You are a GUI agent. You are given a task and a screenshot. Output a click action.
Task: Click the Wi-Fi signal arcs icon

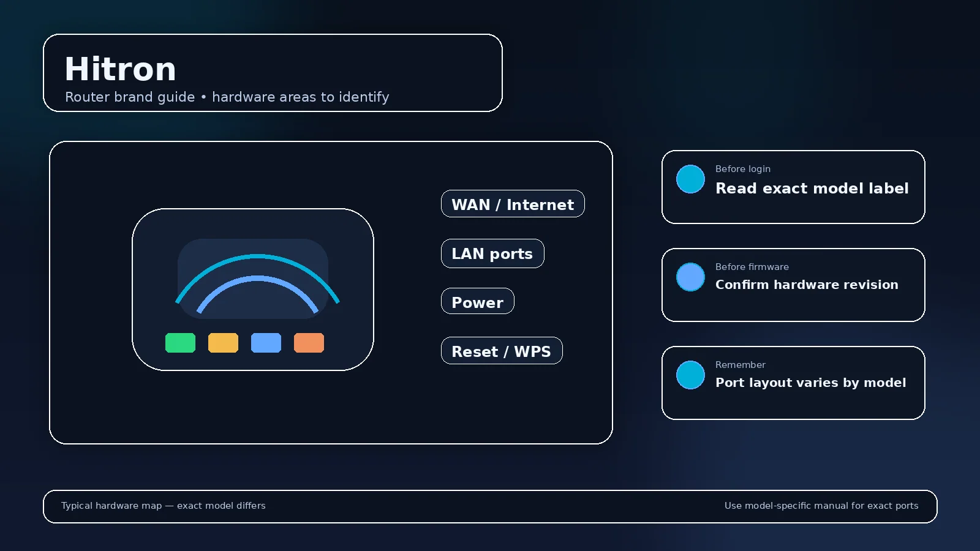[x=257, y=283]
